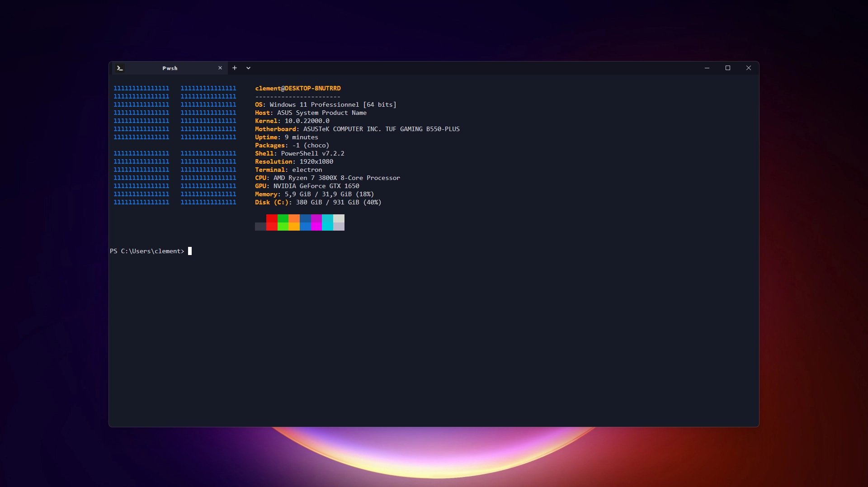Click the PowerShell icon in the tab

click(x=120, y=68)
